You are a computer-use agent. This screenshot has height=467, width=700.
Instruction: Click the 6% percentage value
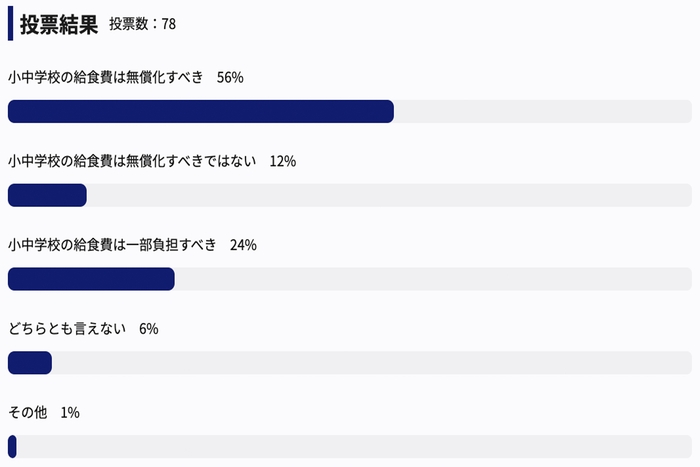click(149, 329)
